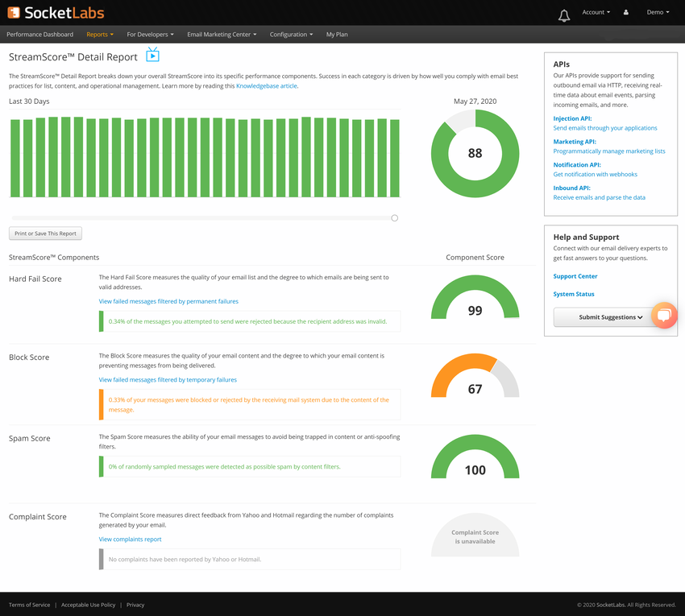Image resolution: width=685 pixels, height=616 pixels.
Task: Click the user profile icon
Action: click(x=626, y=12)
